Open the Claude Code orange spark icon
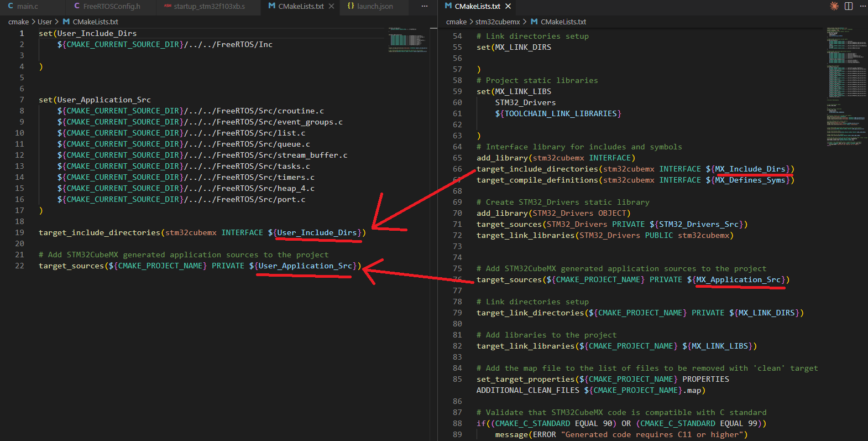The width and height of the screenshot is (868, 441). click(x=834, y=6)
